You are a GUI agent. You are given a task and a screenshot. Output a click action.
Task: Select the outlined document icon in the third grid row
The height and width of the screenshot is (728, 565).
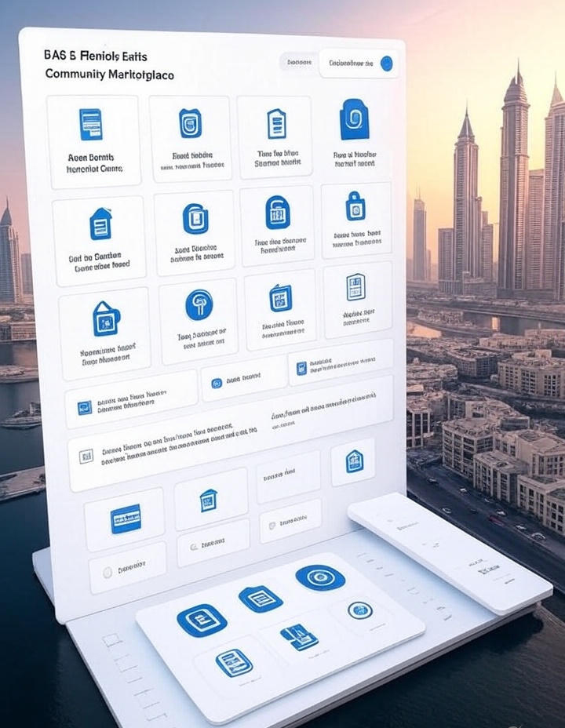[x=355, y=287]
